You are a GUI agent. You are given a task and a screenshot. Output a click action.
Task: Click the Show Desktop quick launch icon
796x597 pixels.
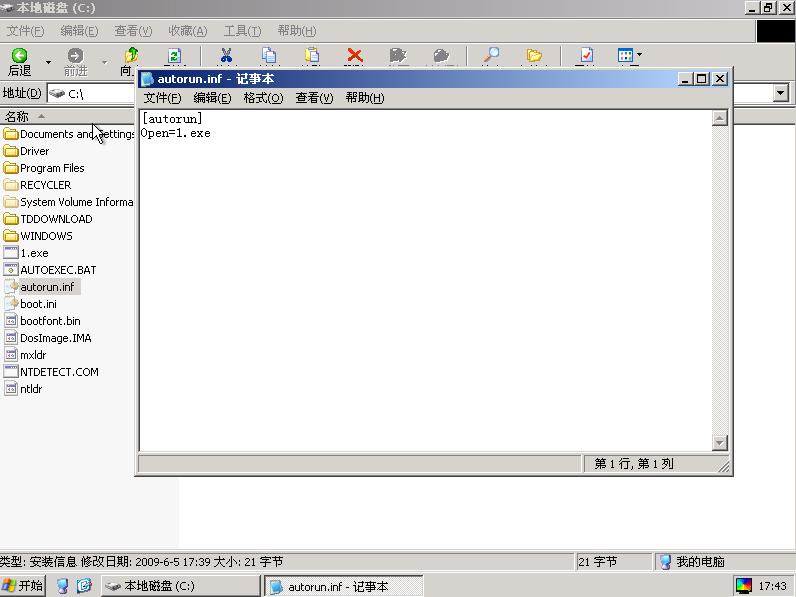(x=62, y=586)
